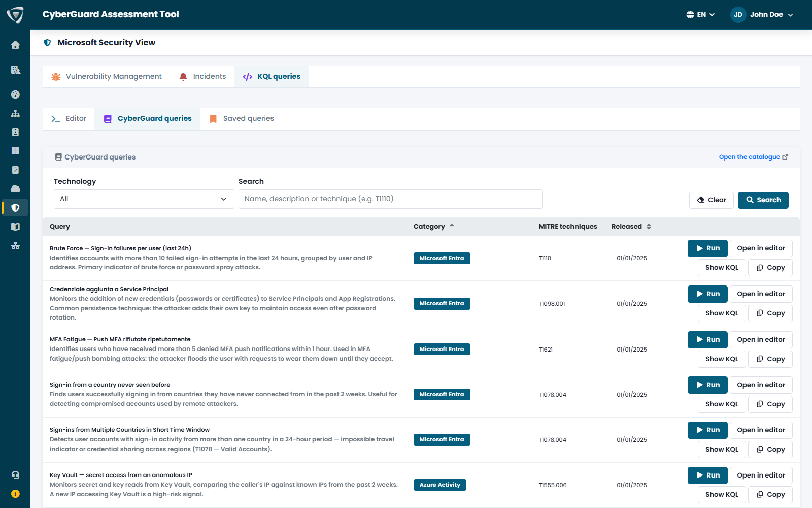Click the Azure Activity category badge
Screen dimensions: 812x508
click(439, 485)
